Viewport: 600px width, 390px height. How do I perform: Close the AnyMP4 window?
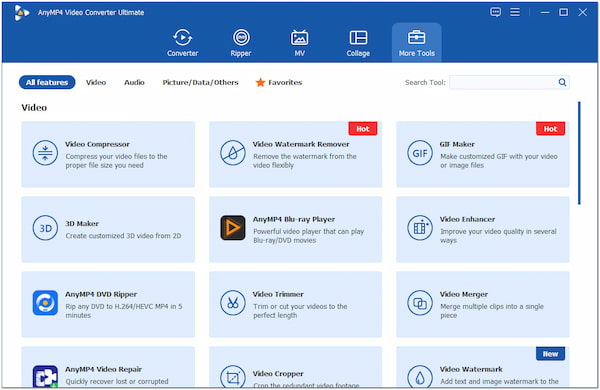pos(582,12)
